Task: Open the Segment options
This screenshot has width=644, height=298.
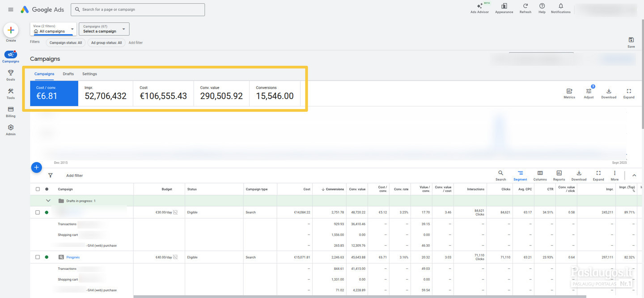Action: [520, 175]
